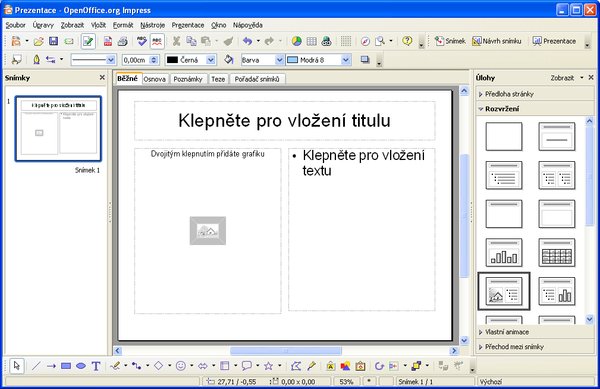Run the Spellcheck icon
600x389 pixels.
(x=142, y=41)
